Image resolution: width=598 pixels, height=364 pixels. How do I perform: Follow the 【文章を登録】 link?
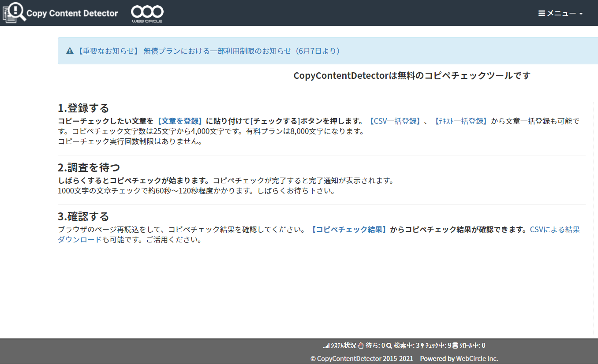tap(180, 121)
